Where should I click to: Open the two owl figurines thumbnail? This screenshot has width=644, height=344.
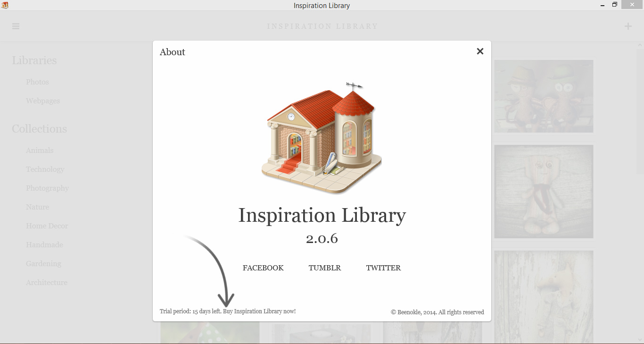pyautogui.click(x=544, y=96)
